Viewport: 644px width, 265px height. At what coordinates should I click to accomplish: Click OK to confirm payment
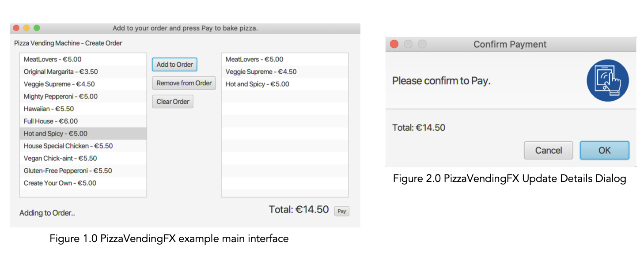pyautogui.click(x=604, y=150)
